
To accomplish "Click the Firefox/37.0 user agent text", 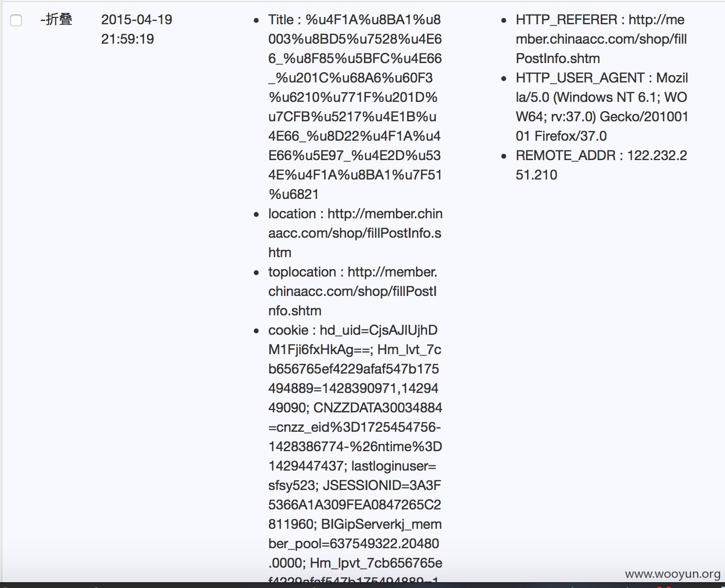I will click(x=571, y=136).
